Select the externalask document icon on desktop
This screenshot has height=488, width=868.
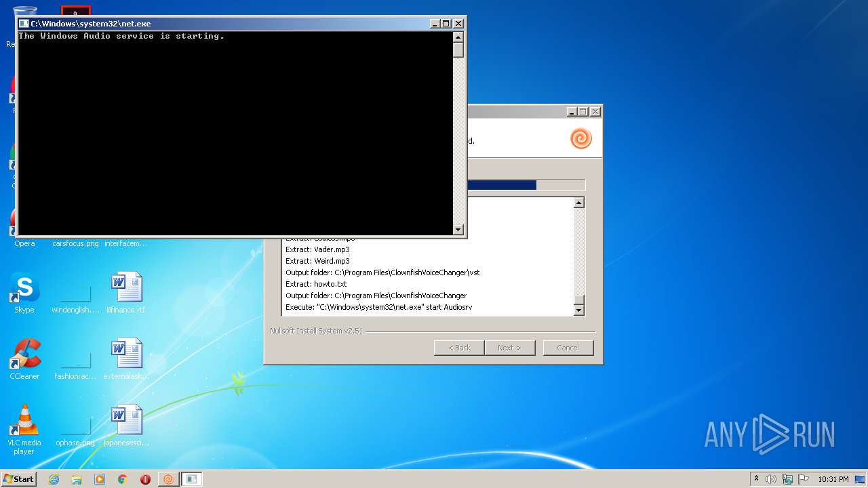(126, 359)
